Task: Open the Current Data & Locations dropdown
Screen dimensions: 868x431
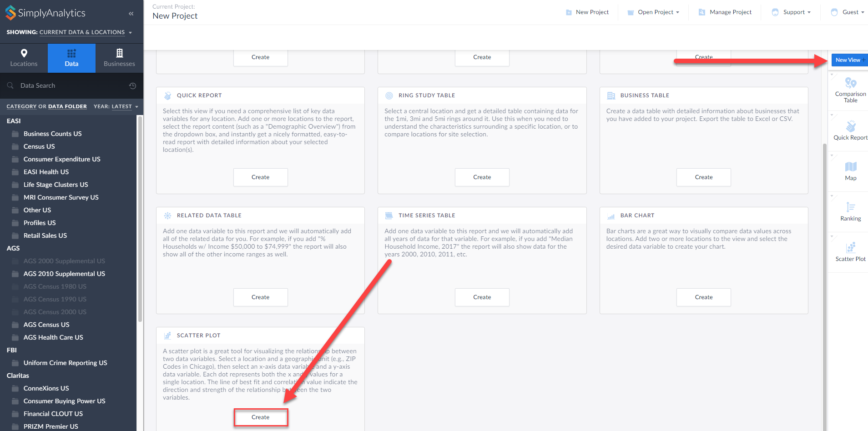Action: point(86,32)
